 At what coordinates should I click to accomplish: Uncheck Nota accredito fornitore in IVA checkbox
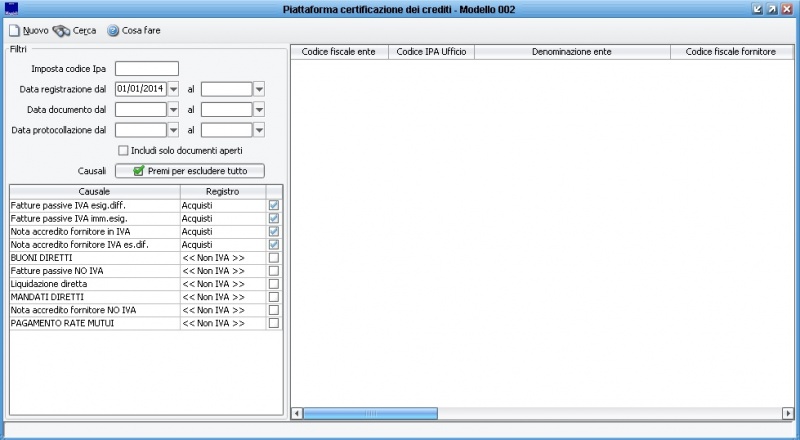pos(274,231)
